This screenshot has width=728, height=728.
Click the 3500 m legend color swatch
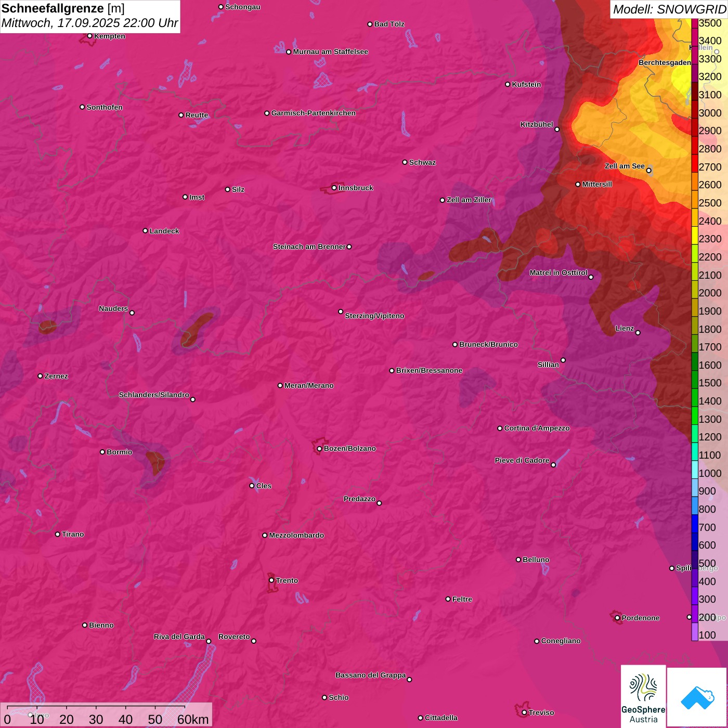[x=694, y=23]
